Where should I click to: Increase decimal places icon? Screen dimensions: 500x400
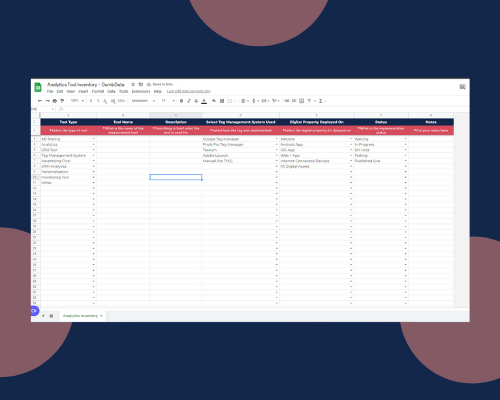pyautogui.click(x=113, y=101)
